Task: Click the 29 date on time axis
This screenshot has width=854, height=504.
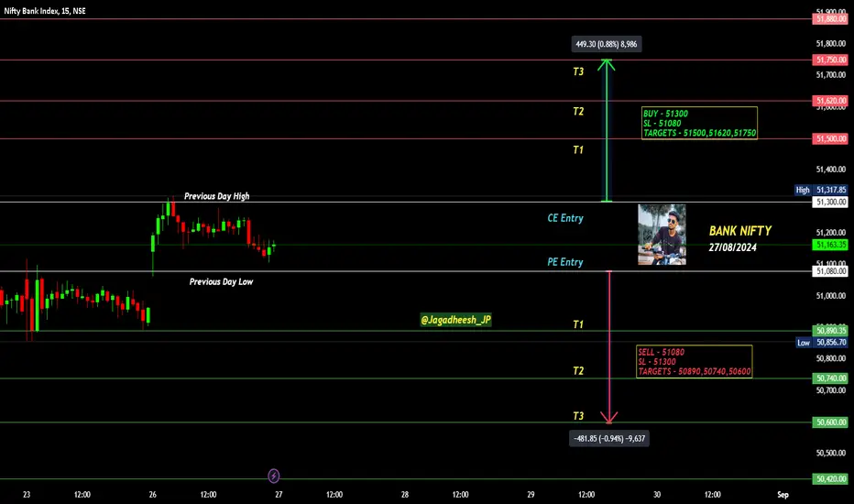Action: click(531, 495)
